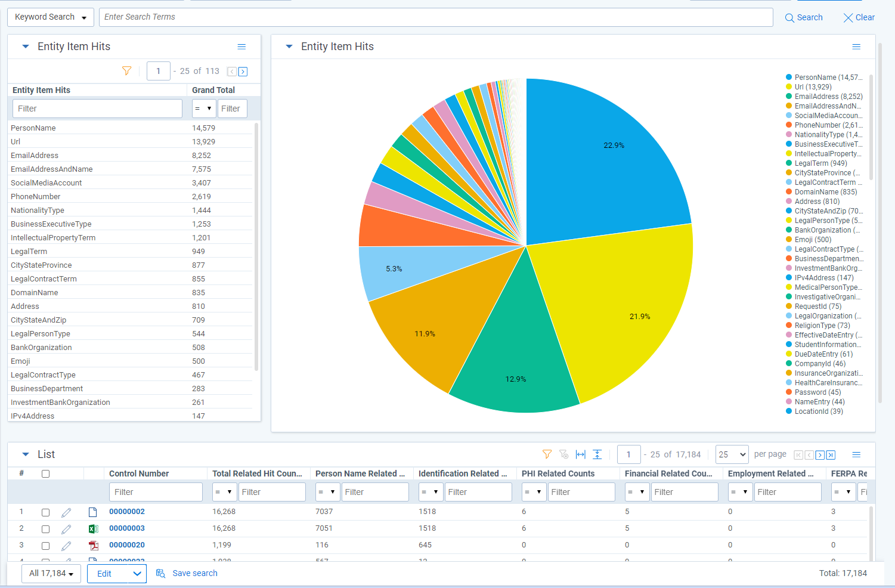Open document link 00000002
This screenshot has width=895, height=588.
(x=127, y=512)
